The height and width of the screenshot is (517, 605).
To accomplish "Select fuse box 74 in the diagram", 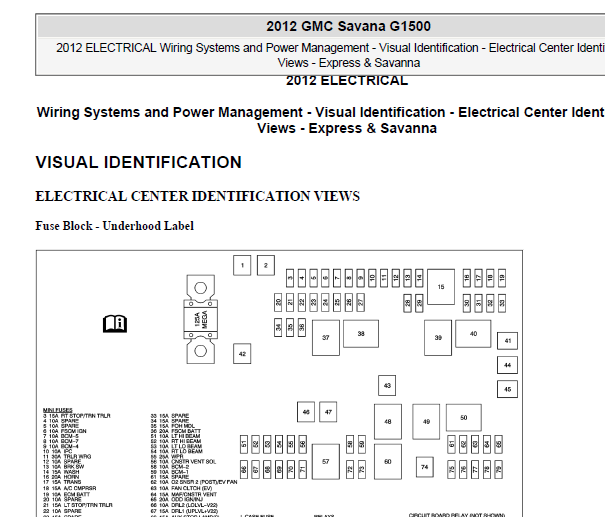I will pos(425,467).
